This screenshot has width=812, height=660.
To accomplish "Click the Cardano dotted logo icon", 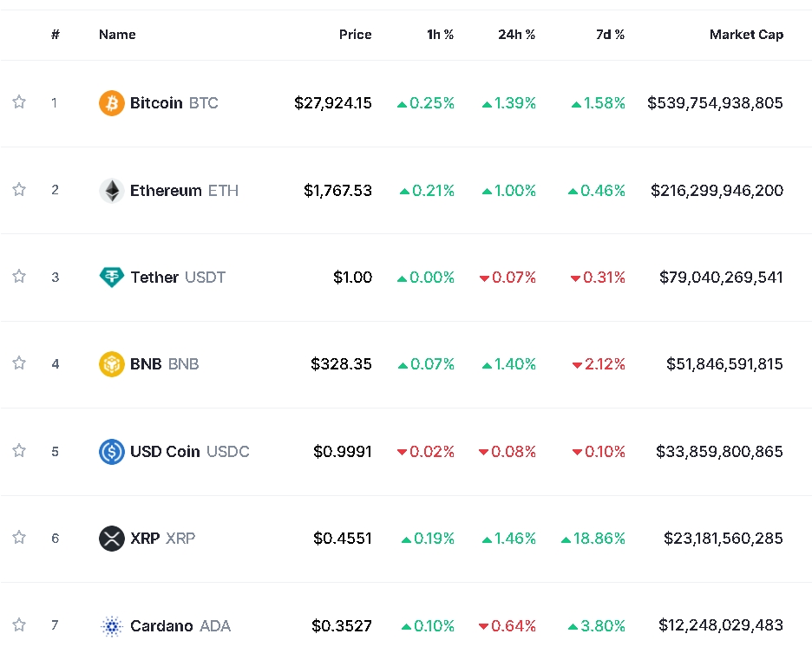I will [x=112, y=626].
